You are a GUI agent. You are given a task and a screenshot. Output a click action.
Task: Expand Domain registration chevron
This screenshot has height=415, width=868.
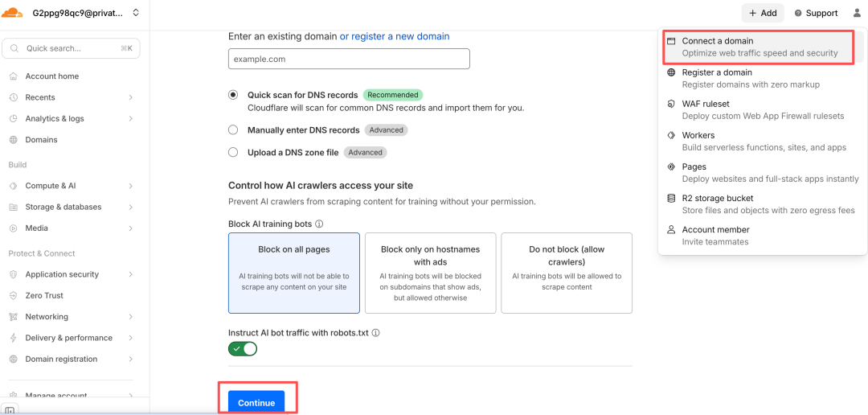(131, 359)
